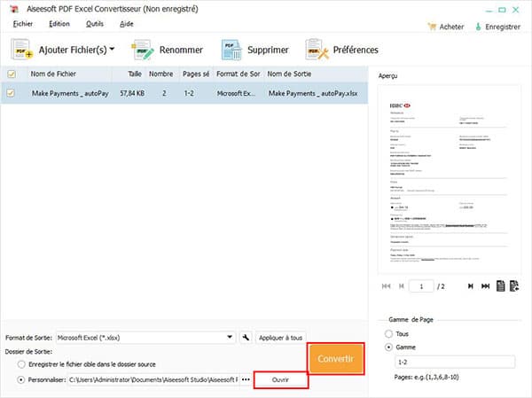
Task: Click the single page document icon
Action: pos(500,286)
